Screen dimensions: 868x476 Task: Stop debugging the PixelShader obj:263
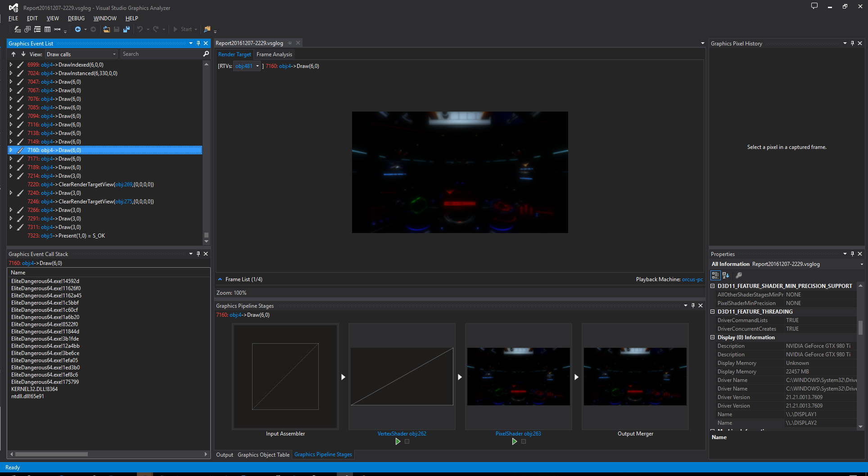[524, 441]
